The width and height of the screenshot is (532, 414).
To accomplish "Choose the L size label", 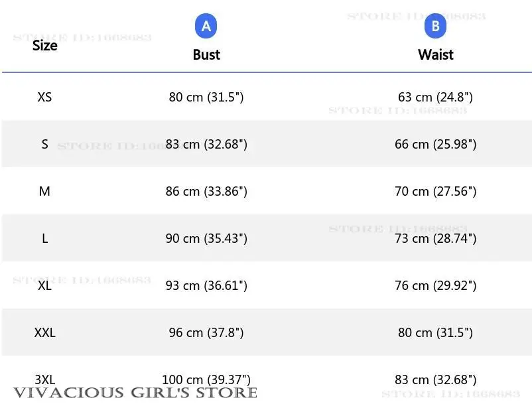I will point(44,238).
